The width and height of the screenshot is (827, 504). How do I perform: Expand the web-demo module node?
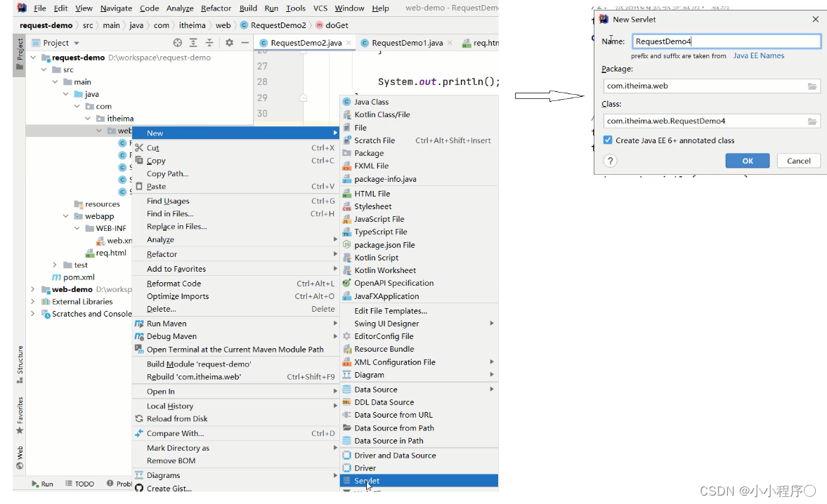[33, 289]
